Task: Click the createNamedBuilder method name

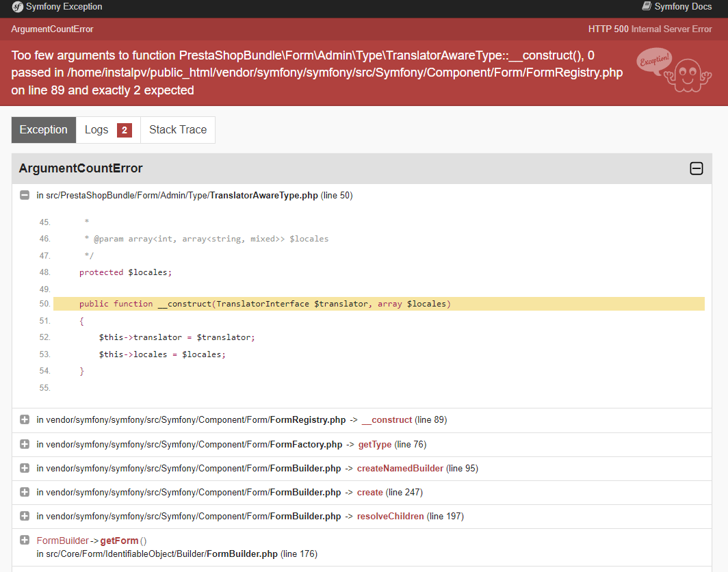Action: [x=400, y=468]
